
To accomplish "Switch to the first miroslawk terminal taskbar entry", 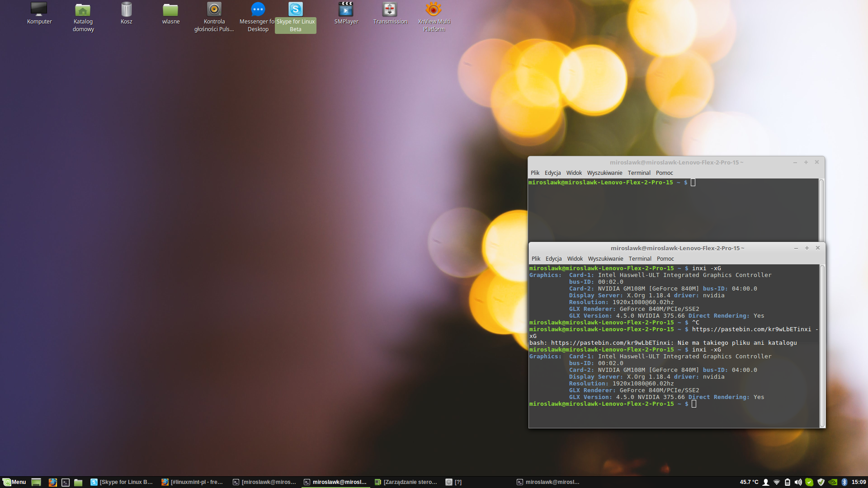I will click(x=264, y=482).
